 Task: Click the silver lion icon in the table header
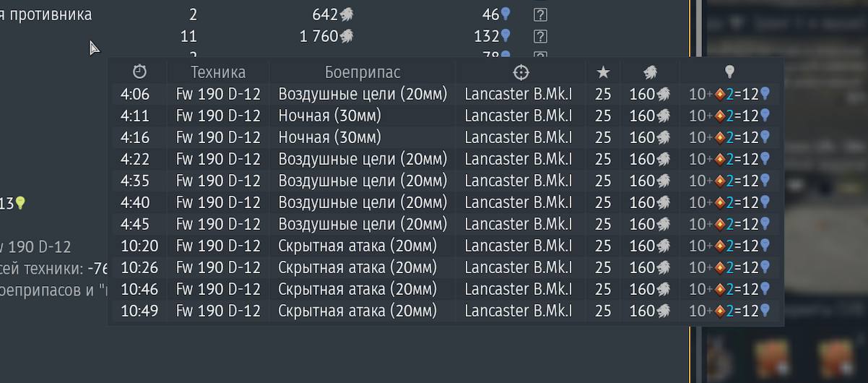coord(650,72)
